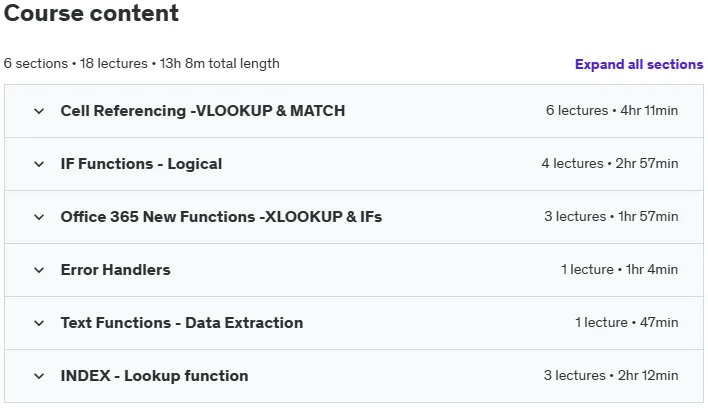Click the chevron icon next to IF Functions - Logical

coord(39,164)
